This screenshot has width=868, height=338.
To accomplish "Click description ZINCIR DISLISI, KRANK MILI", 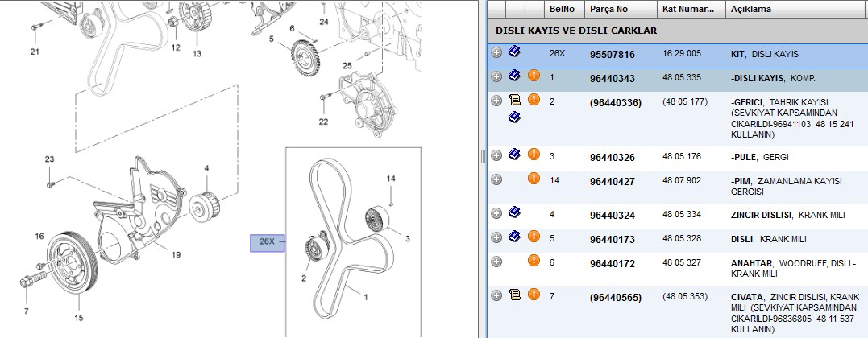I will (787, 215).
